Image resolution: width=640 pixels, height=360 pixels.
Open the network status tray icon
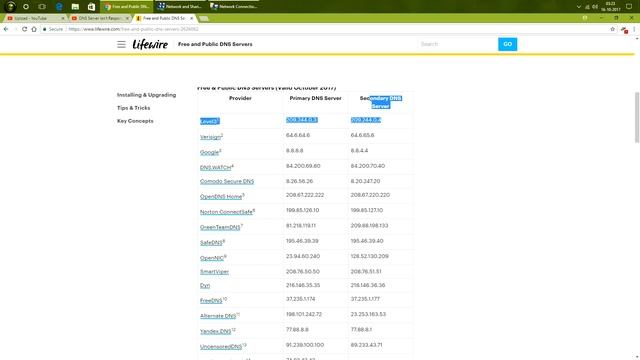coord(587,7)
